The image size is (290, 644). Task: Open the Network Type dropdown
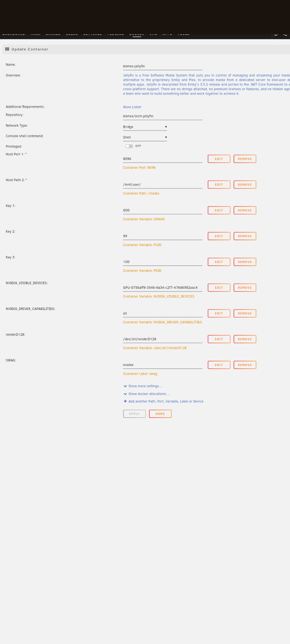[145, 127]
